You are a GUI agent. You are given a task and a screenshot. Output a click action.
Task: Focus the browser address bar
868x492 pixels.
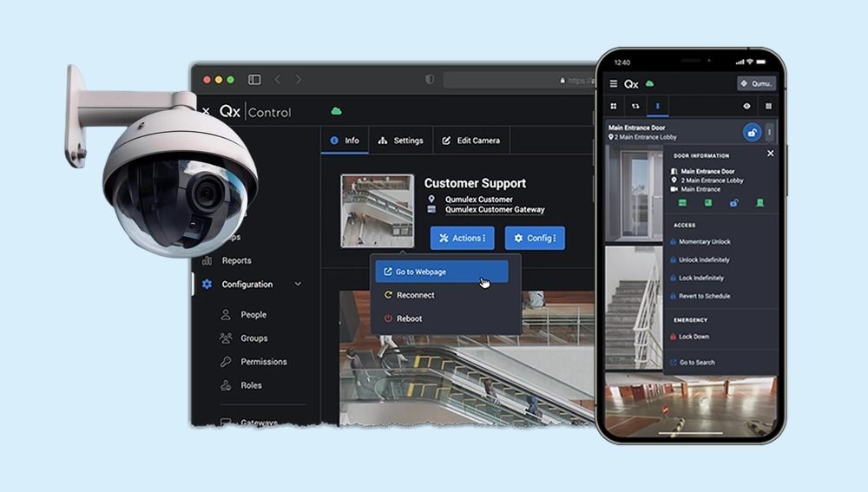click(519, 80)
